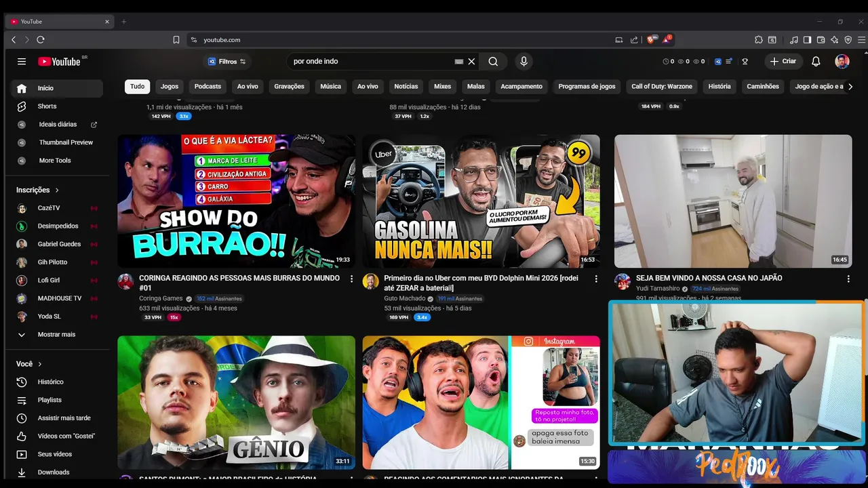This screenshot has width=868, height=488.
Task: Open the CazéTV channel subscription
Action: [x=57, y=208]
